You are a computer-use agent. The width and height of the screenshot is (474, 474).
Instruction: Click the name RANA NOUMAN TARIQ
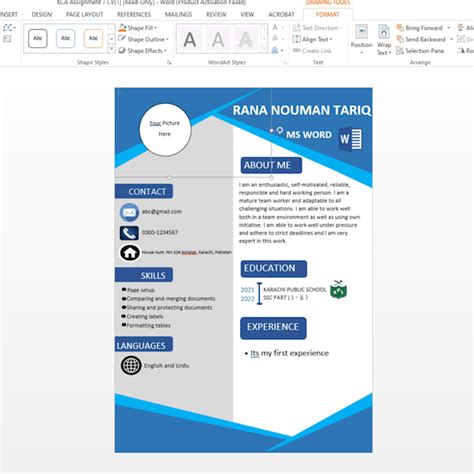coord(302,110)
